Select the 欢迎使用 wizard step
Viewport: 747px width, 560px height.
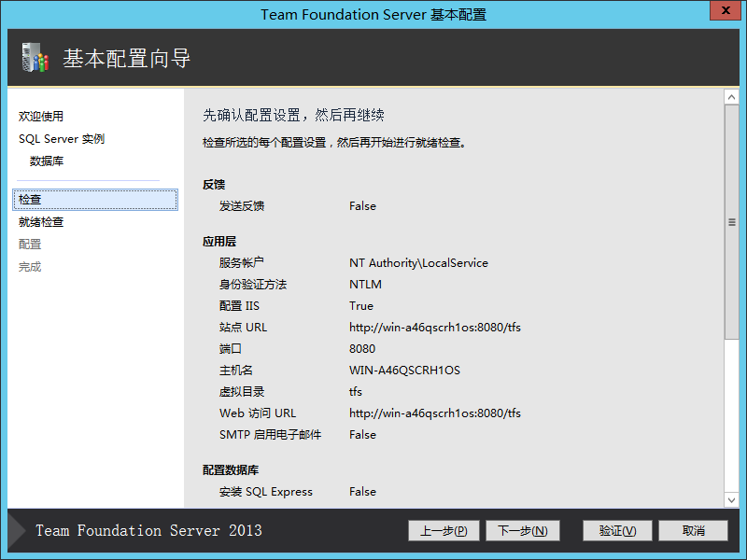[41, 116]
